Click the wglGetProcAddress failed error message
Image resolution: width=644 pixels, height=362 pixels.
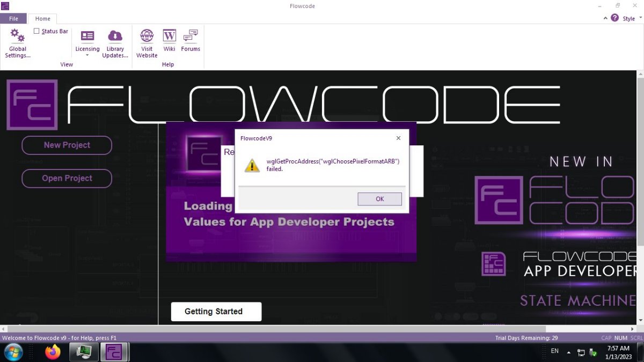click(x=333, y=165)
